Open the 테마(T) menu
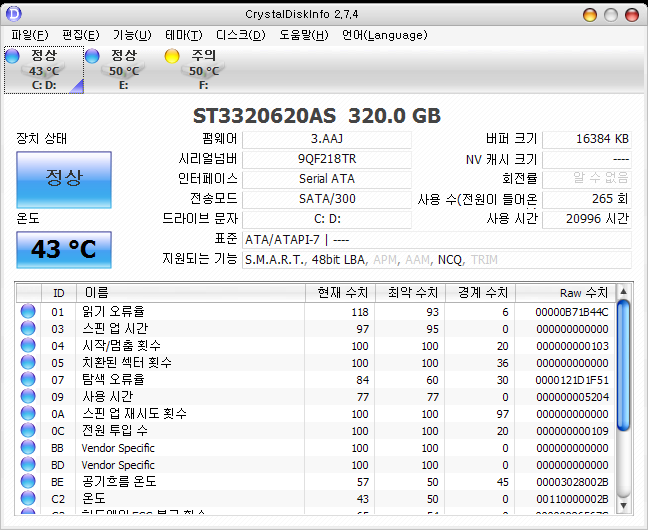The width and height of the screenshot is (648, 530). pos(183,35)
